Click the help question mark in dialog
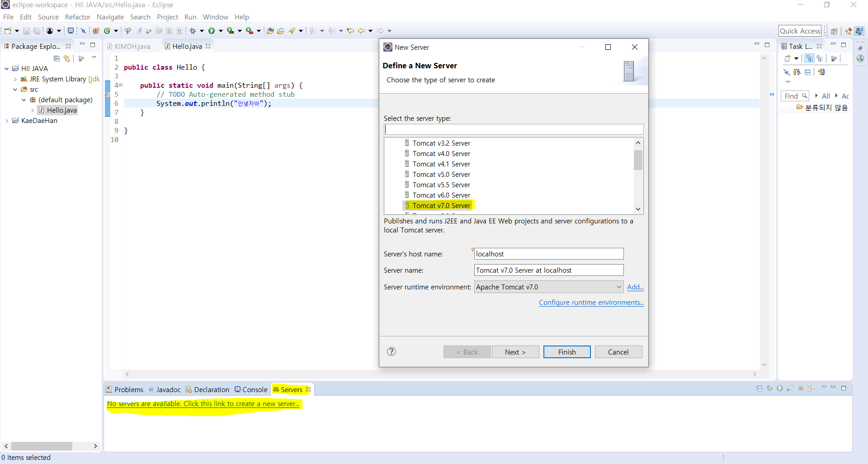 (392, 351)
